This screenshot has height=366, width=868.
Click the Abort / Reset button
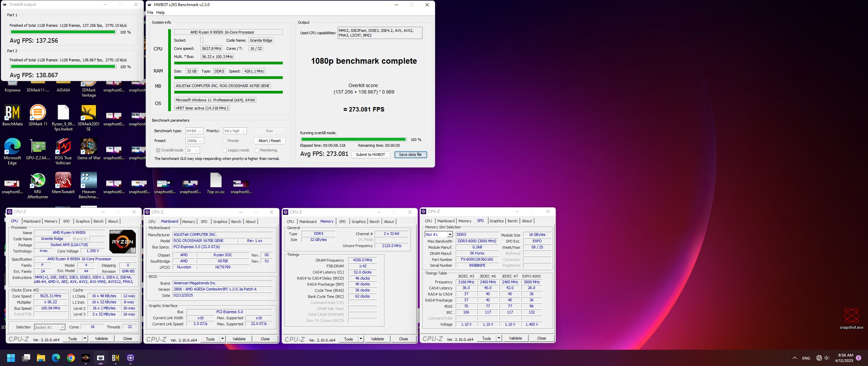[x=270, y=141]
